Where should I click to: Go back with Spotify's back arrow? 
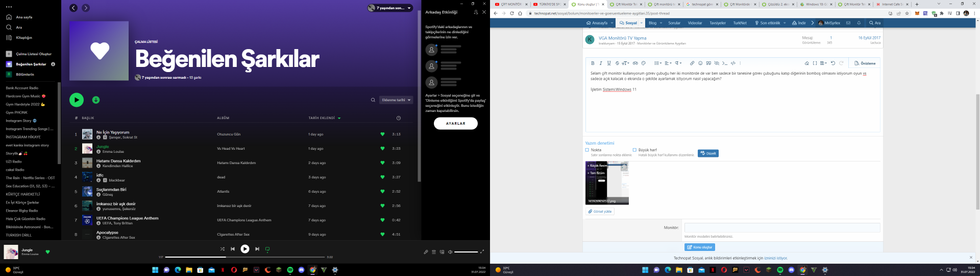(73, 8)
